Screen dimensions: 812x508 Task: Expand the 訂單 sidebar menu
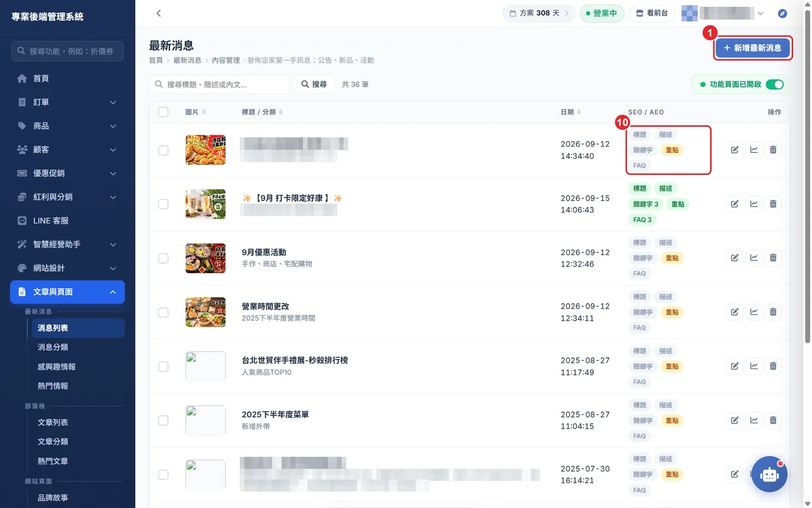tap(68, 102)
